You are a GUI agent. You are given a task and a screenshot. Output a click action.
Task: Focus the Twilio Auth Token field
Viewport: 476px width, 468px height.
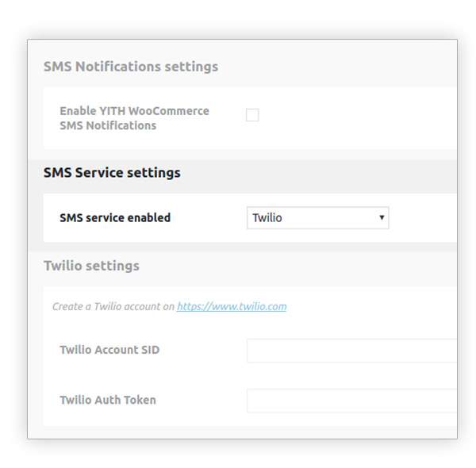point(351,401)
